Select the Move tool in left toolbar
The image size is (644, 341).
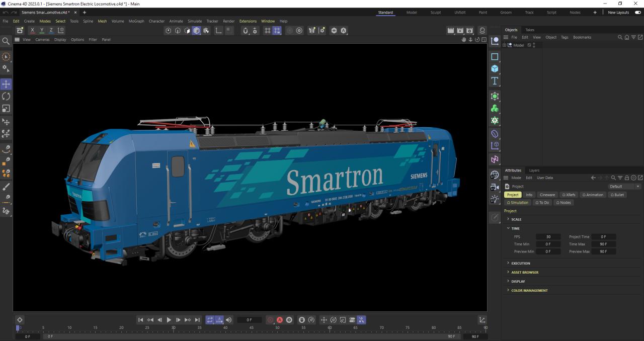point(6,84)
